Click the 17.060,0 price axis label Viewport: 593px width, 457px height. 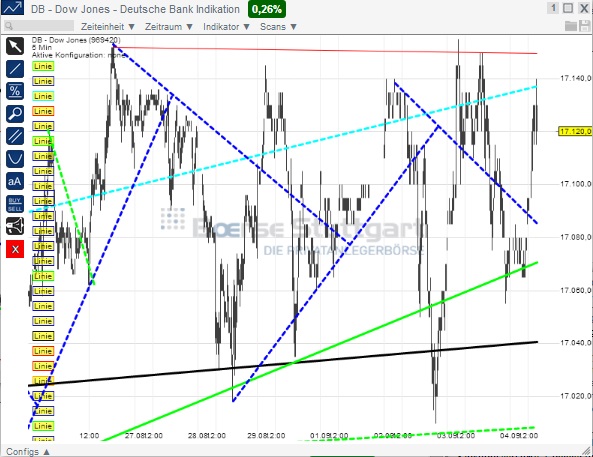click(576, 290)
